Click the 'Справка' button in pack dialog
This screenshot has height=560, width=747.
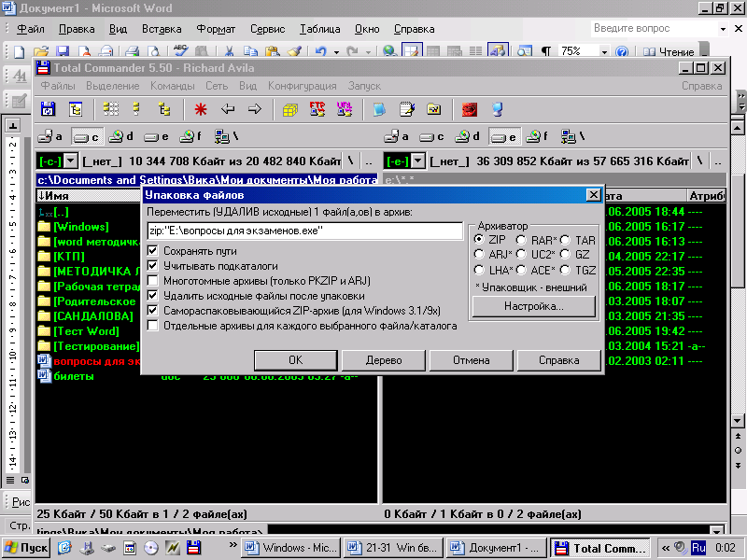point(558,360)
